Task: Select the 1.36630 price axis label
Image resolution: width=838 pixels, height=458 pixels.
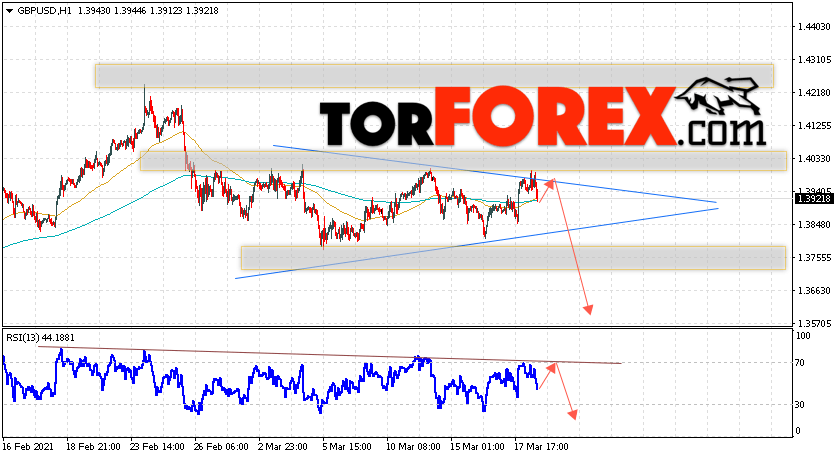Action: pyautogui.click(x=814, y=291)
